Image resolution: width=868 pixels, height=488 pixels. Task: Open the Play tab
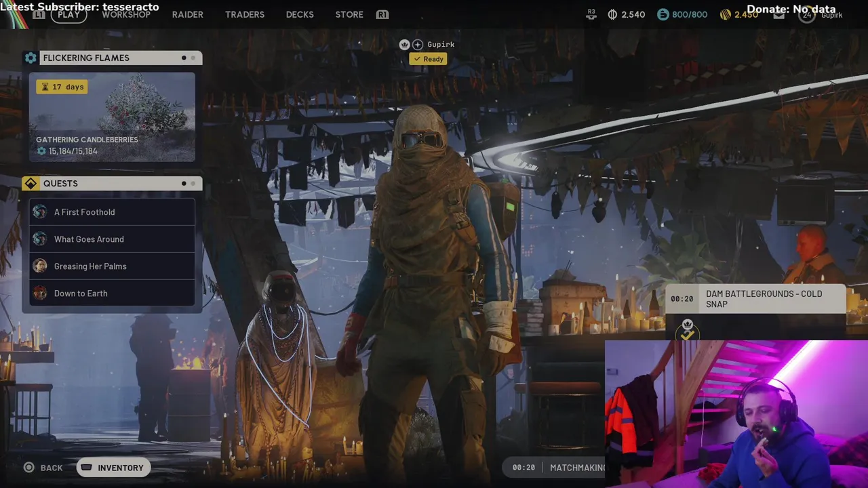coord(68,14)
